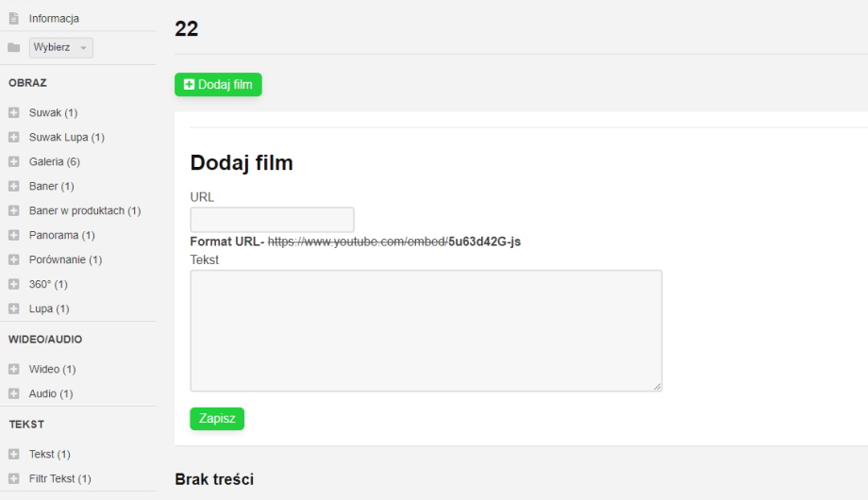Click the plus icon next to Galeria
This screenshot has height=500, width=868.
coord(13,162)
